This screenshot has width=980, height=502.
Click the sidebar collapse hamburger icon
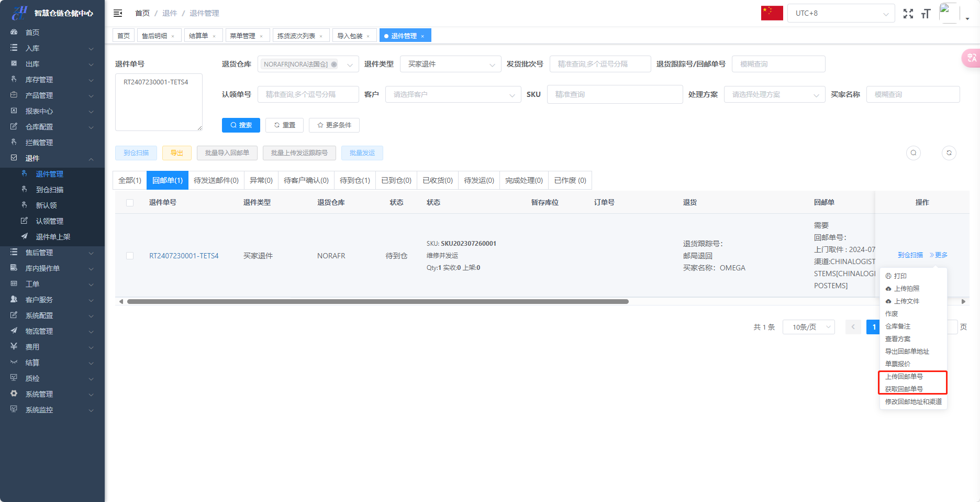coord(118,13)
